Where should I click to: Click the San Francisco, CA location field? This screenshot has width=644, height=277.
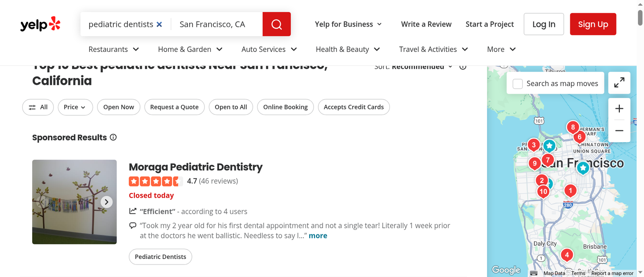pos(217,24)
